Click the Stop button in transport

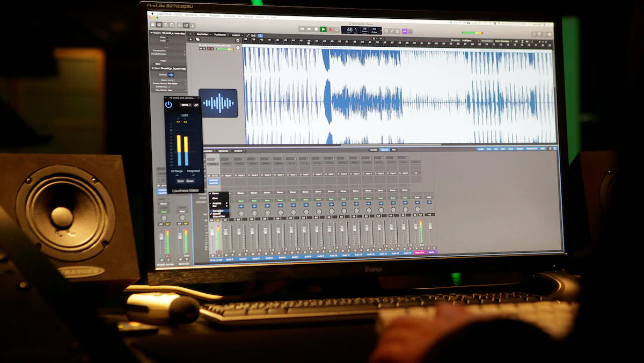tap(317, 29)
